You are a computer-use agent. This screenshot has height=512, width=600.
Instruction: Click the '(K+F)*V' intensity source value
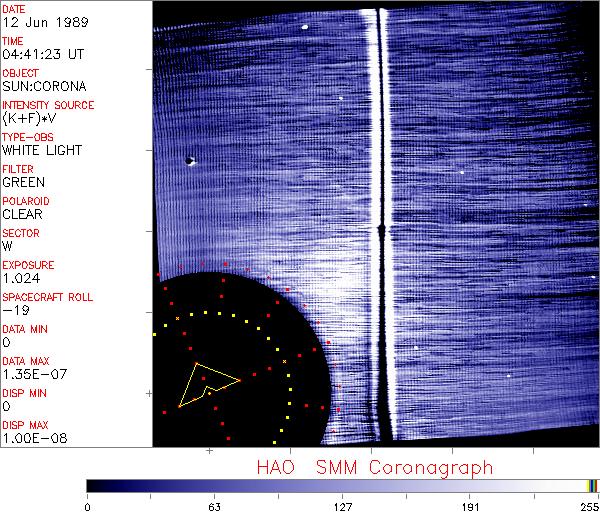29,119
